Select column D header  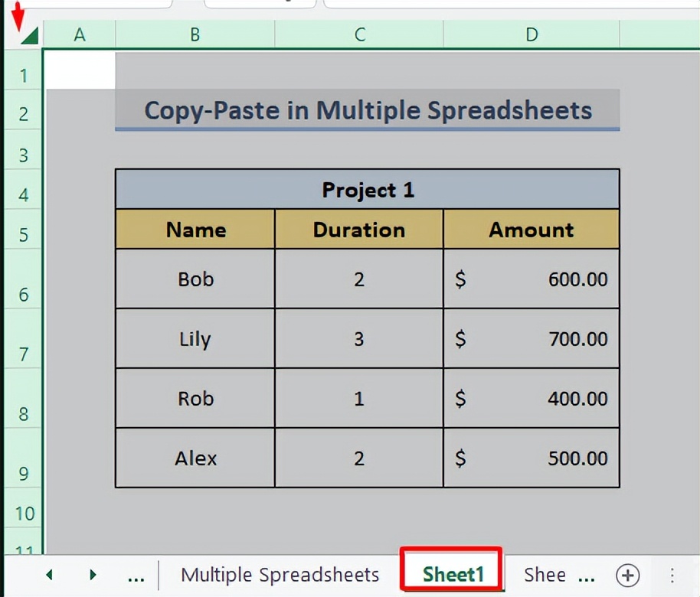532,34
